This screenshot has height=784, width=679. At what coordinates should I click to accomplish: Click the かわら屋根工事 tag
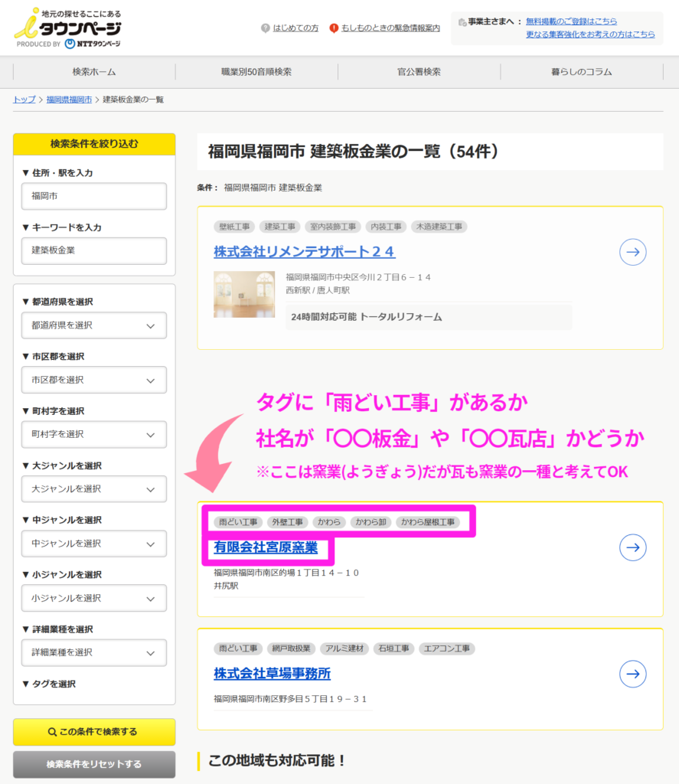(x=427, y=522)
